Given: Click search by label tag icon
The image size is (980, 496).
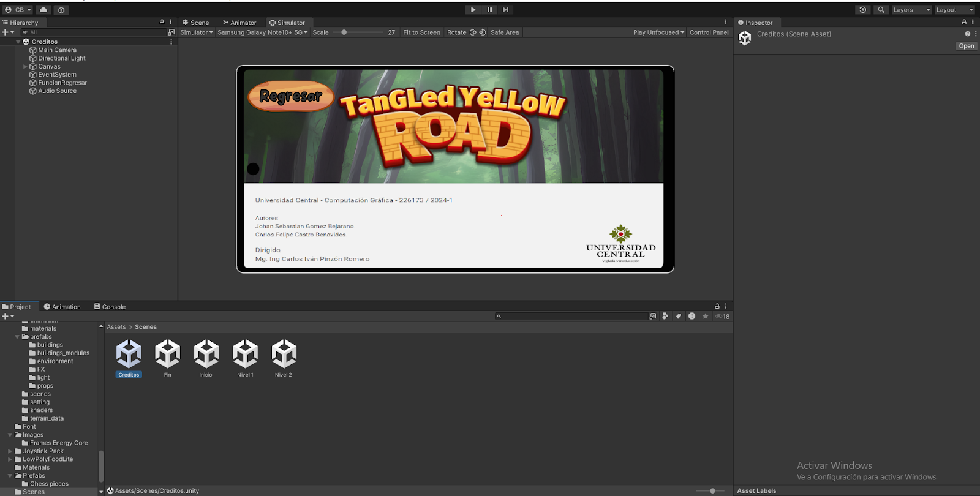Looking at the screenshot, I should click(x=679, y=317).
